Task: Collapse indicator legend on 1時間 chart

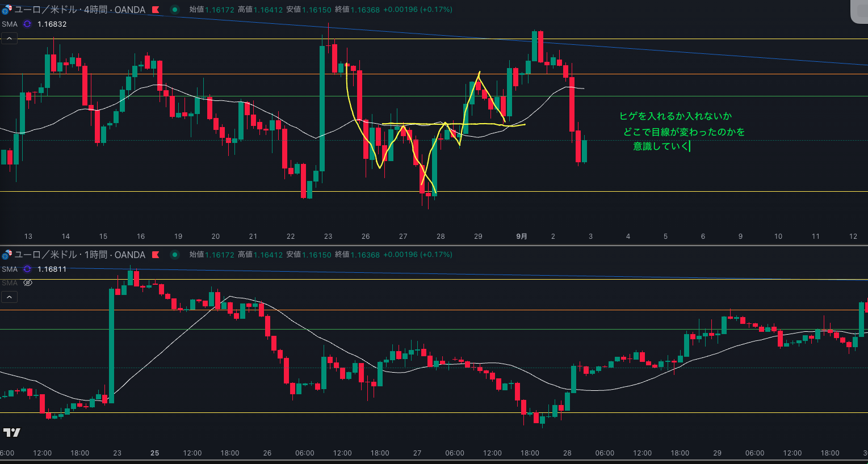Action: (9, 297)
